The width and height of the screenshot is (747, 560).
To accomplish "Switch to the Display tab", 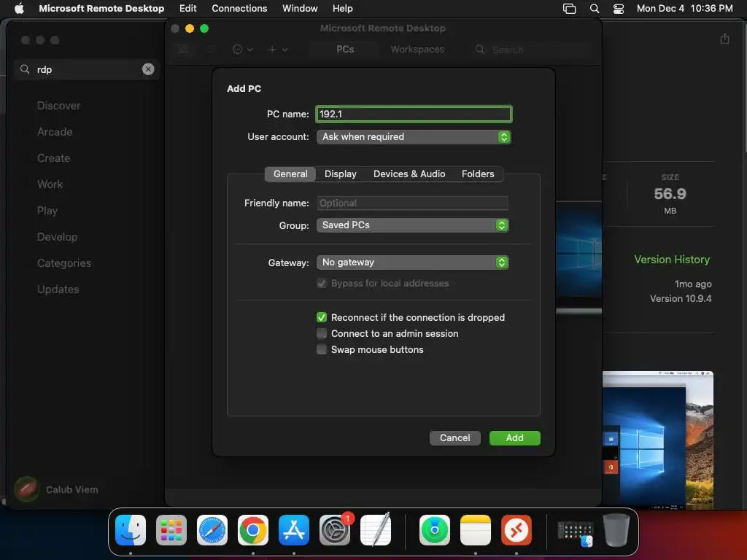I will (340, 174).
